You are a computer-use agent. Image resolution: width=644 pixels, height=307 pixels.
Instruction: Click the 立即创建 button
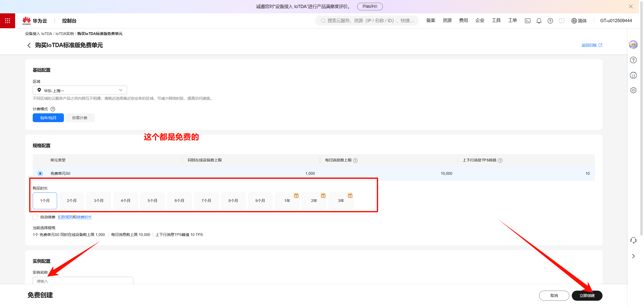pyautogui.click(x=587, y=295)
